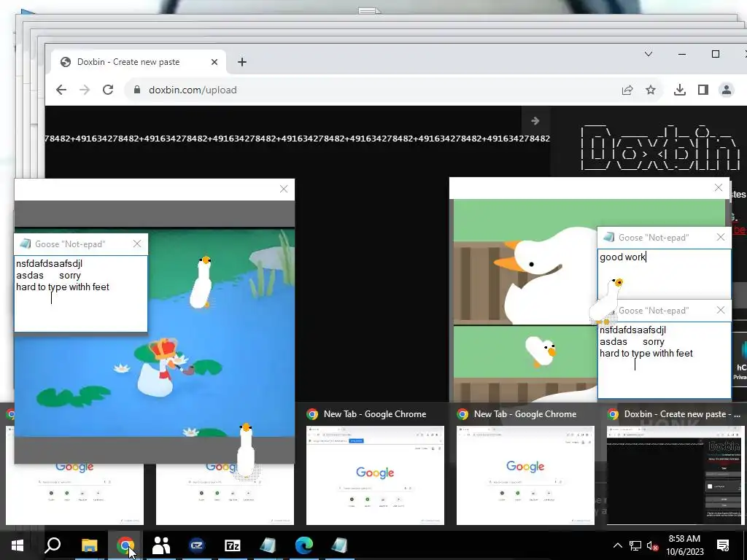Click the 10/6/2023 date in the tray
747x560 pixels.
tap(684, 552)
